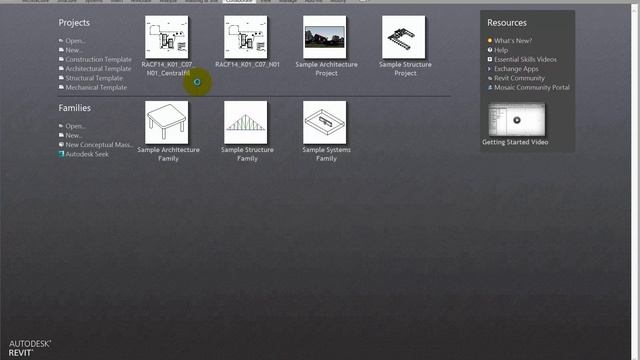640x360 pixels.
Task: Create a new family with Families New link
Action: point(73,136)
